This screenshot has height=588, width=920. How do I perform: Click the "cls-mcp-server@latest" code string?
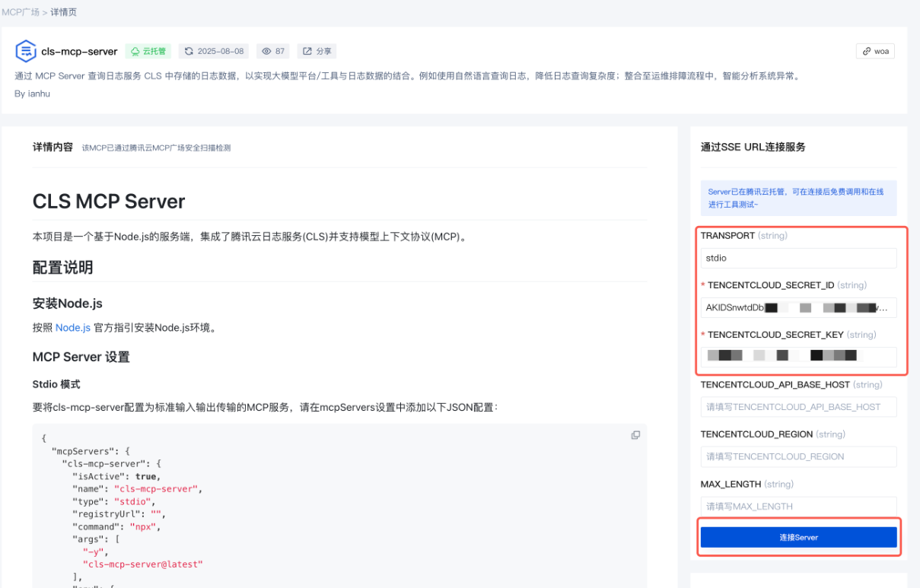tap(142, 564)
